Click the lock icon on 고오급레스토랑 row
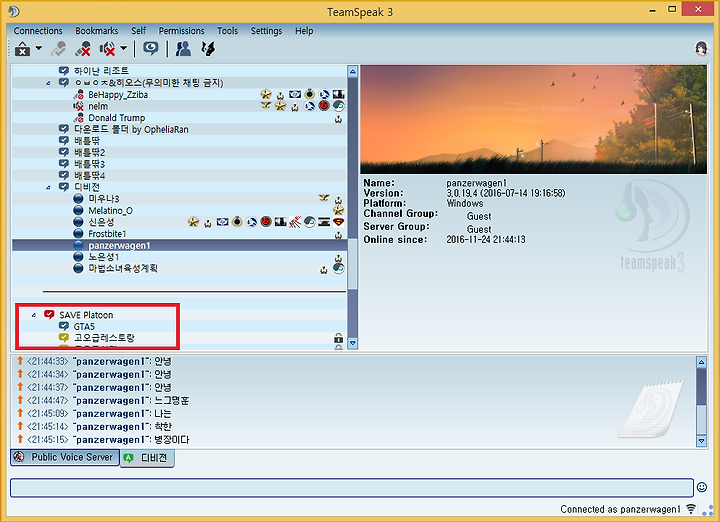Screen dimensions: 720x522 (338, 338)
